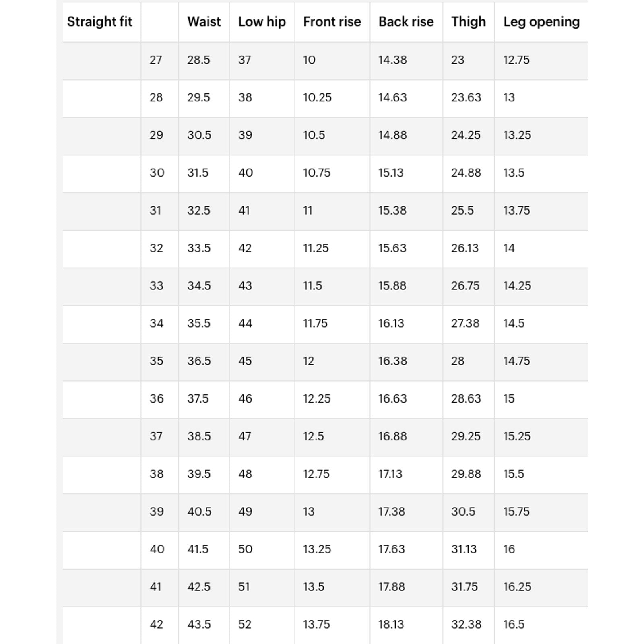Click size 27 in the size column
The width and height of the screenshot is (644, 644).
click(156, 60)
